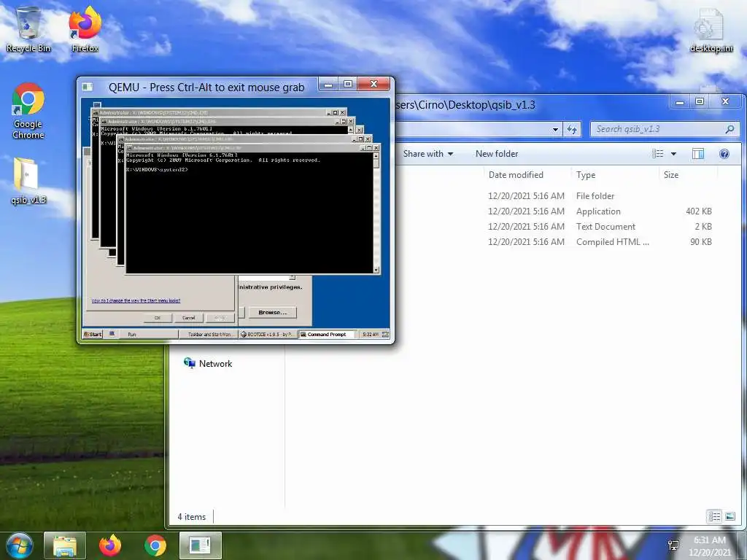747x560 pixels.
Task: Select the Run taskbar item inside QEMU
Action: pos(148,334)
